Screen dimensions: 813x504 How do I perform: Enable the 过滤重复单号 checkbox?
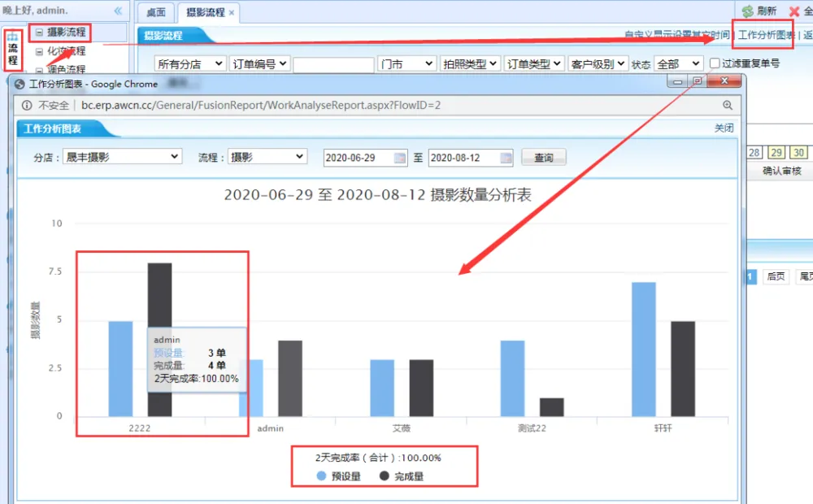tap(715, 63)
